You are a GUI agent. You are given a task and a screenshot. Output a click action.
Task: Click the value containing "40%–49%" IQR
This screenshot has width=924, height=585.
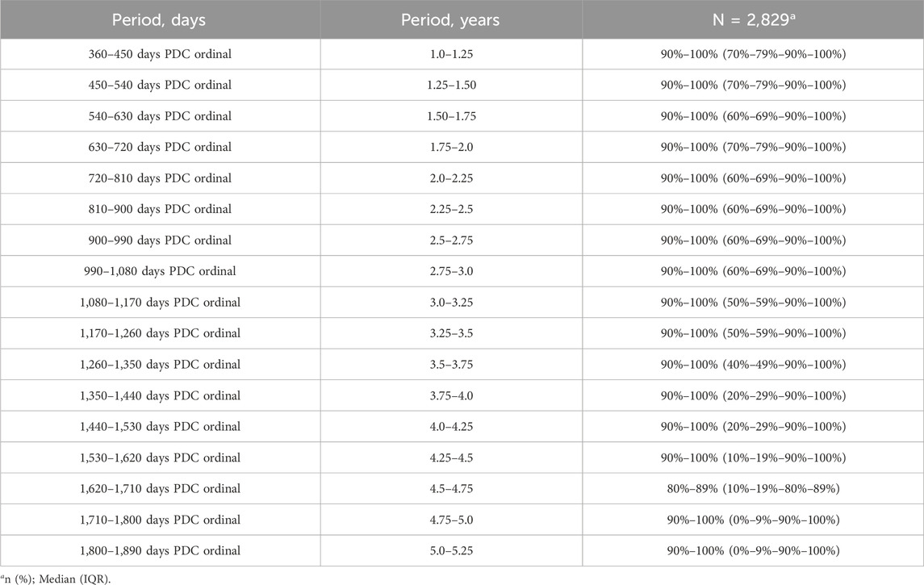click(752, 365)
